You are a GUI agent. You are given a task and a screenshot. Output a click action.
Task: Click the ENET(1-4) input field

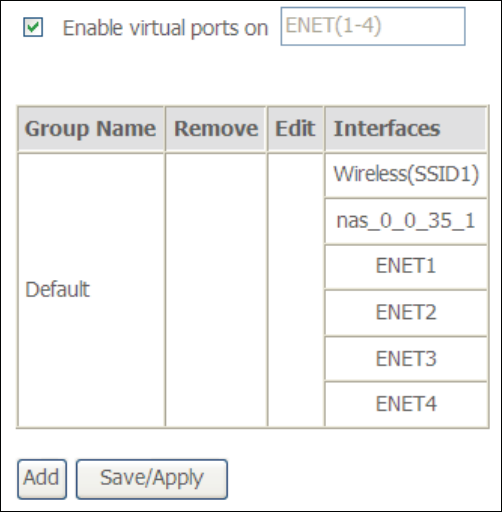click(x=373, y=26)
